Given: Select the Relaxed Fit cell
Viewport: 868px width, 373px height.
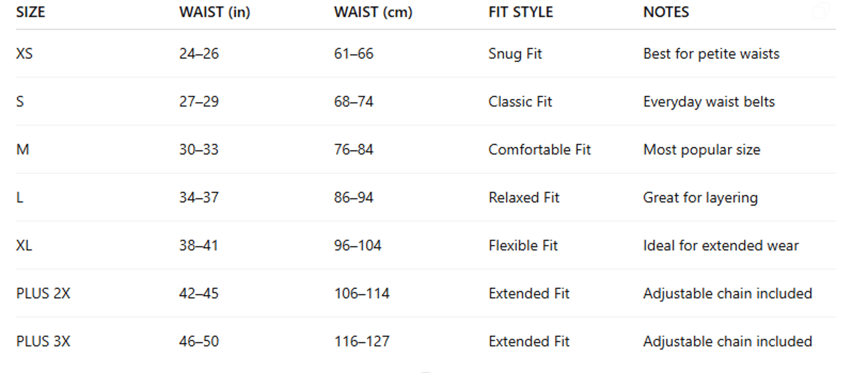Looking at the screenshot, I should point(524,198).
